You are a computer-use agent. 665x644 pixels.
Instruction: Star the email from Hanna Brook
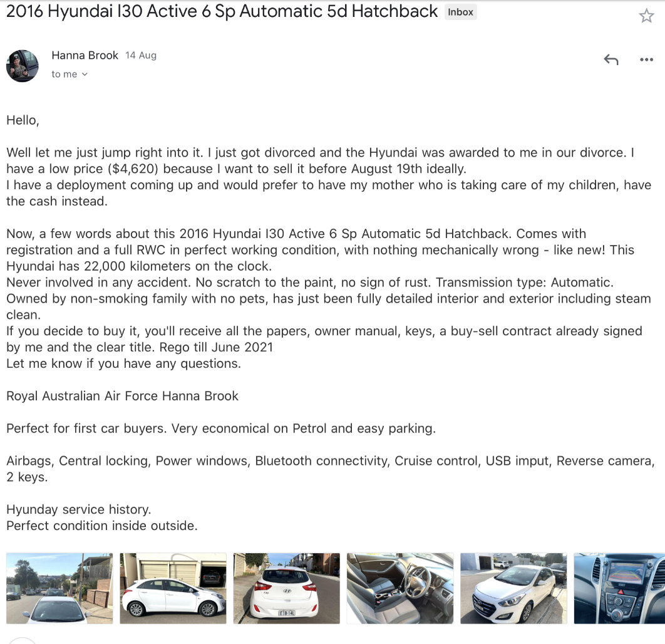(646, 16)
